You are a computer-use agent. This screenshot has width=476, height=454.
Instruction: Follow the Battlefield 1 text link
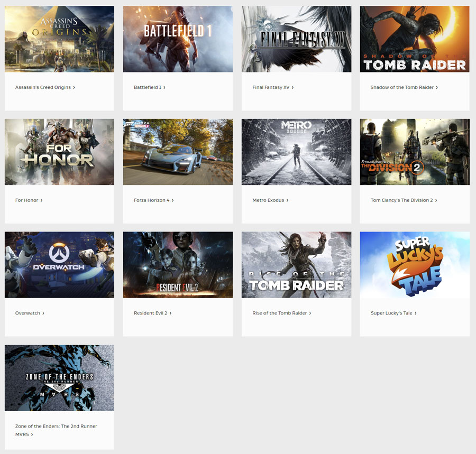(x=148, y=87)
